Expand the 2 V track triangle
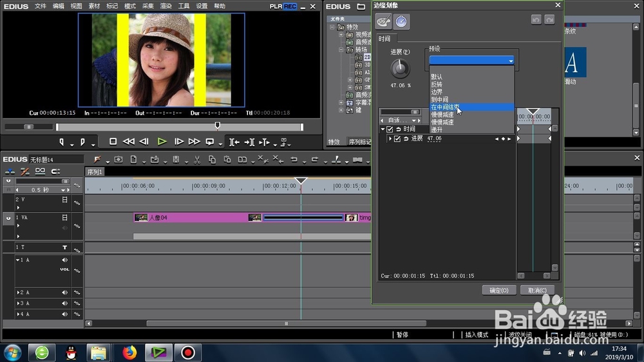 tap(18, 207)
